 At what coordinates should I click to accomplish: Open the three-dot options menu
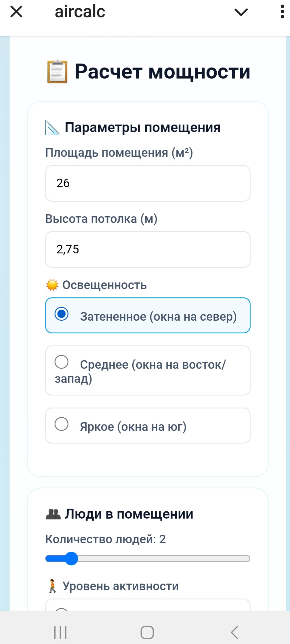[x=283, y=12]
